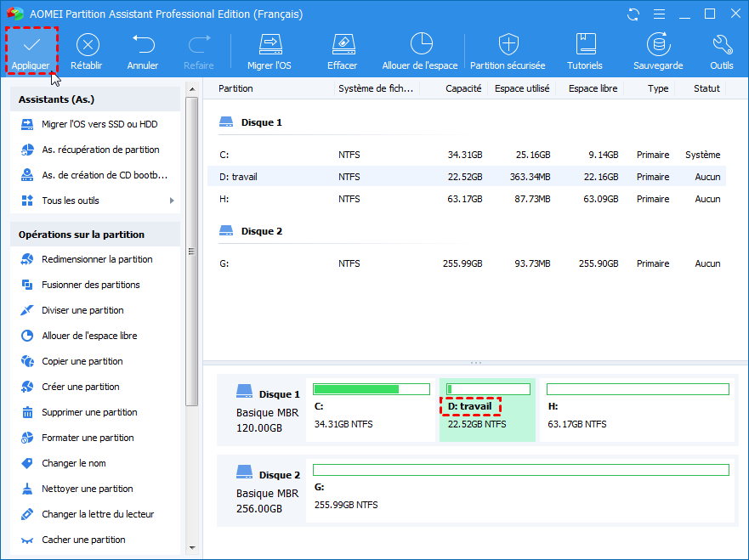Click Fusionner des partitions link

pos(90,285)
